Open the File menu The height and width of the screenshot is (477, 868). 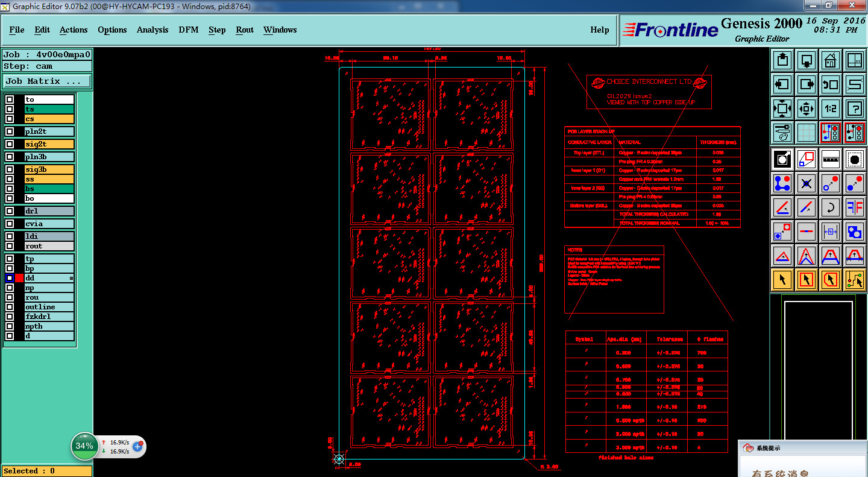(x=17, y=30)
